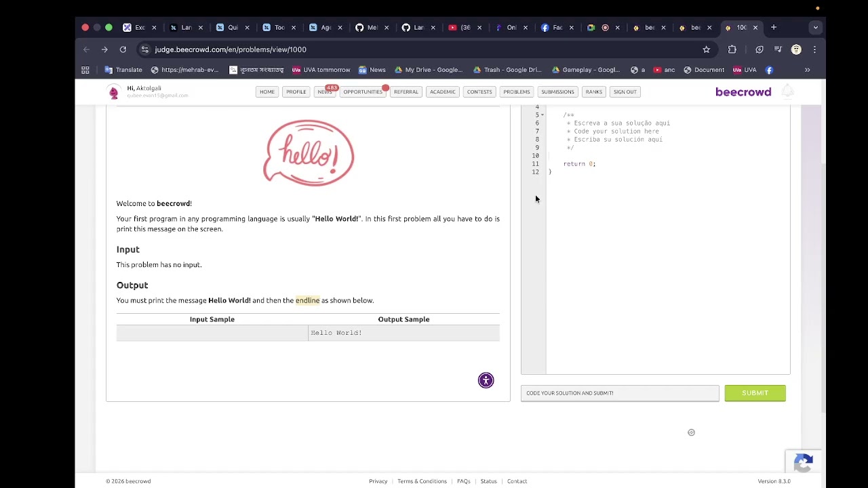This screenshot has width=868, height=488.
Task: Click the 'Code your solution and submit' field
Action: [620, 393]
